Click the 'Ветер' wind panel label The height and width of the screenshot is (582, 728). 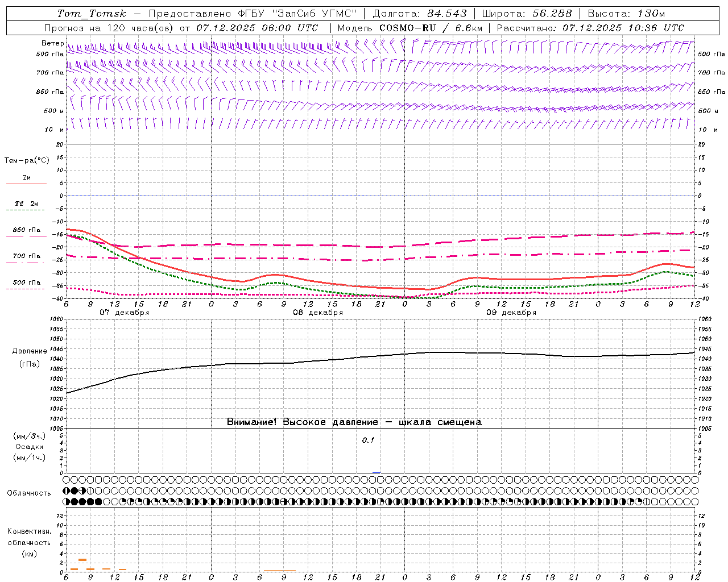(52, 43)
